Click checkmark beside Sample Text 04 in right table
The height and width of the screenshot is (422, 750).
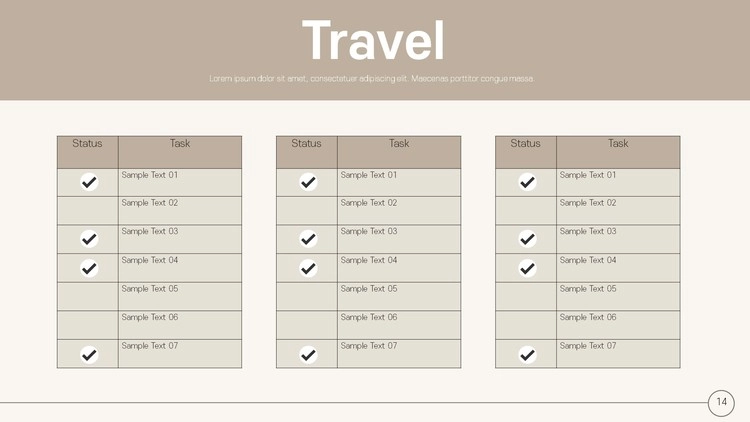click(x=527, y=268)
